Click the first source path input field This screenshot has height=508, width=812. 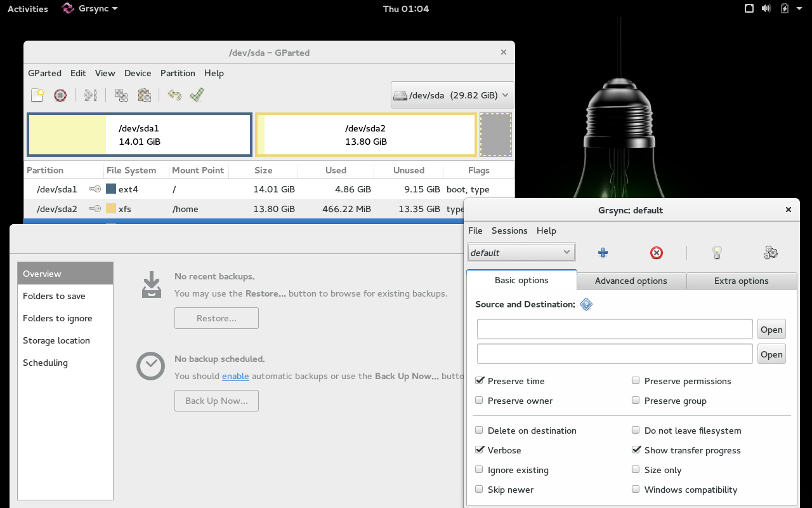pos(614,330)
